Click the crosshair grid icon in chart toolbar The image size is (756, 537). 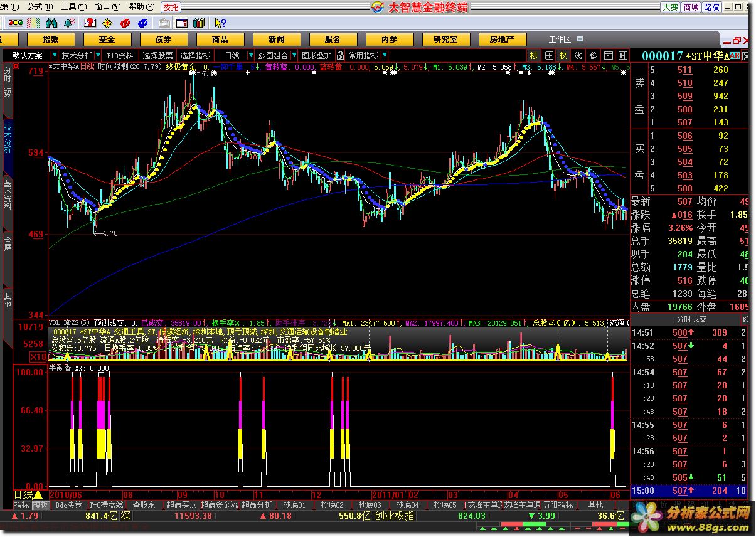pos(548,55)
